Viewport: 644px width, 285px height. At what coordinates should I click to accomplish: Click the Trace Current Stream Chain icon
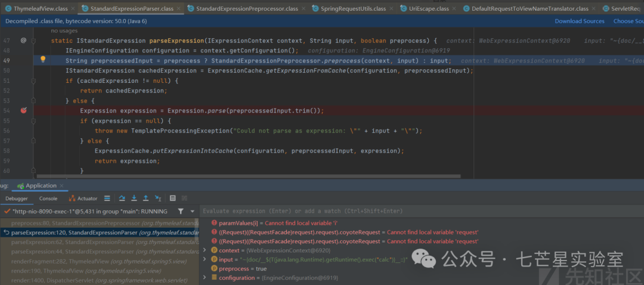coord(184,199)
